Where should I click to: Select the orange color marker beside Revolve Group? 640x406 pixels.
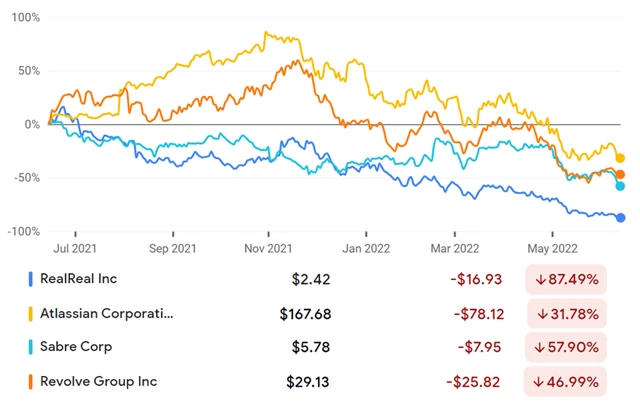(32, 382)
